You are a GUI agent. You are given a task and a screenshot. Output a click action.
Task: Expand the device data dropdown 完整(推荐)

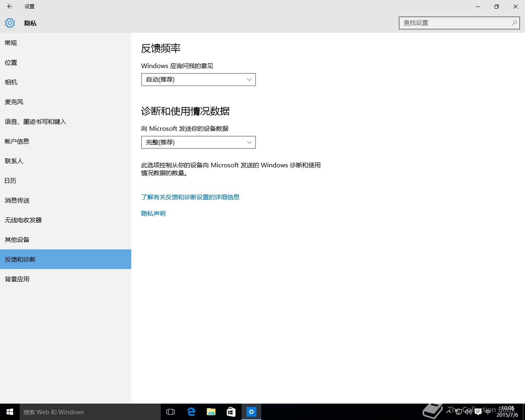[199, 142]
